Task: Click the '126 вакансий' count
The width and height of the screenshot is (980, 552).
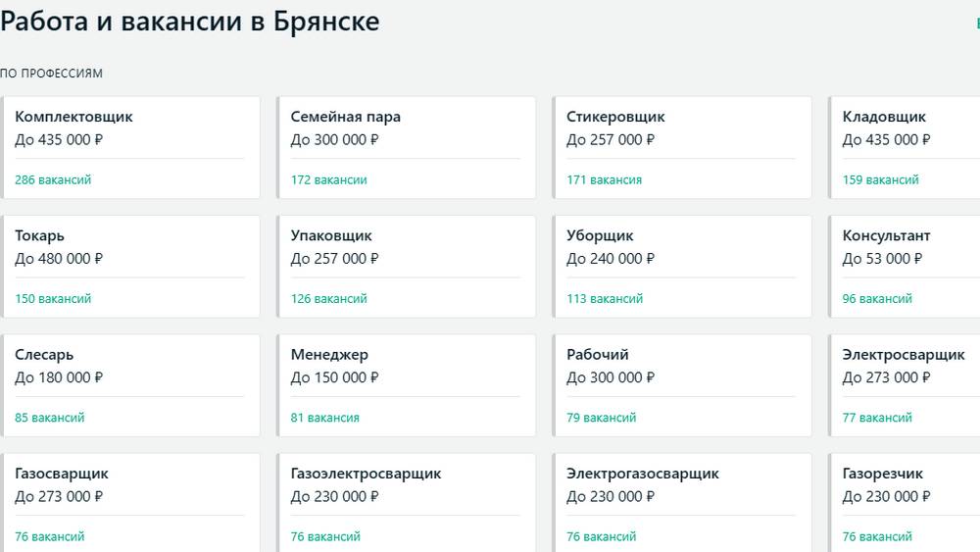Action: pyautogui.click(x=328, y=299)
